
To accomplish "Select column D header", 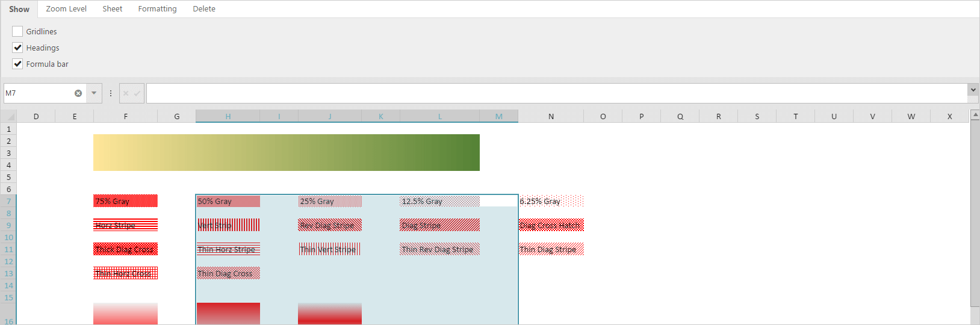I will click(x=36, y=116).
